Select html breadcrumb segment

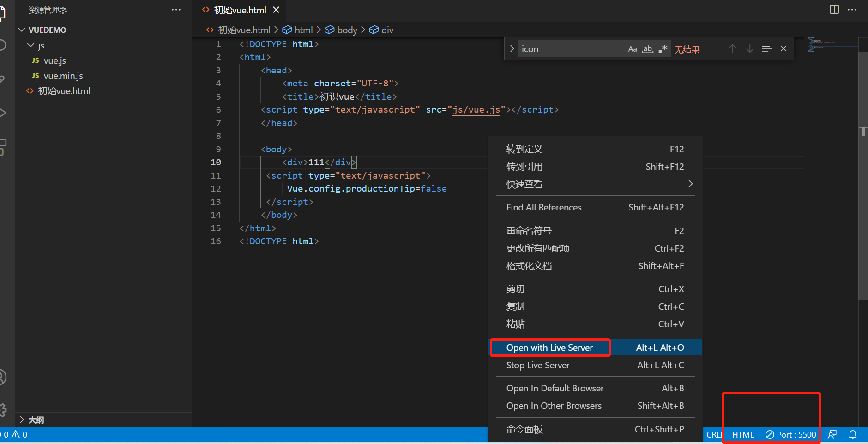(x=298, y=30)
